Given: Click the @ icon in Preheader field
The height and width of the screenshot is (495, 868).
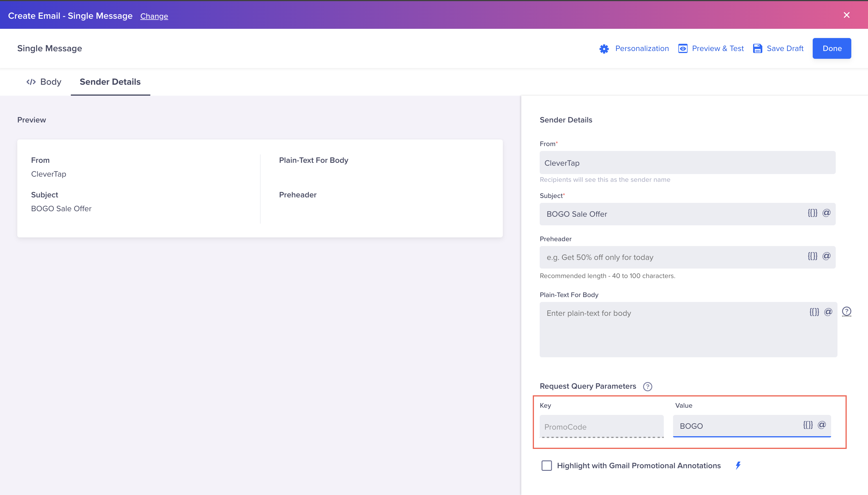Looking at the screenshot, I should coord(826,256).
